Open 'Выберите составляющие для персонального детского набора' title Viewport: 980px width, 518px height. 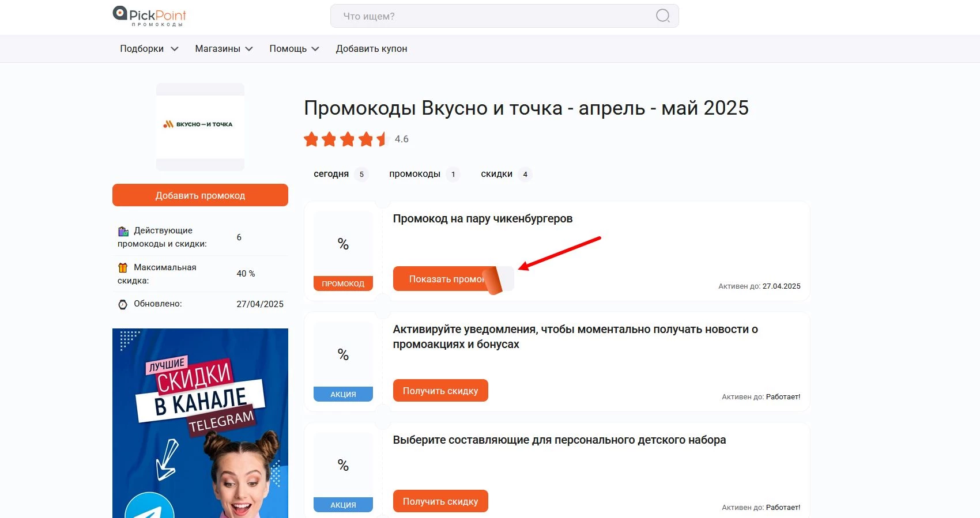click(559, 440)
